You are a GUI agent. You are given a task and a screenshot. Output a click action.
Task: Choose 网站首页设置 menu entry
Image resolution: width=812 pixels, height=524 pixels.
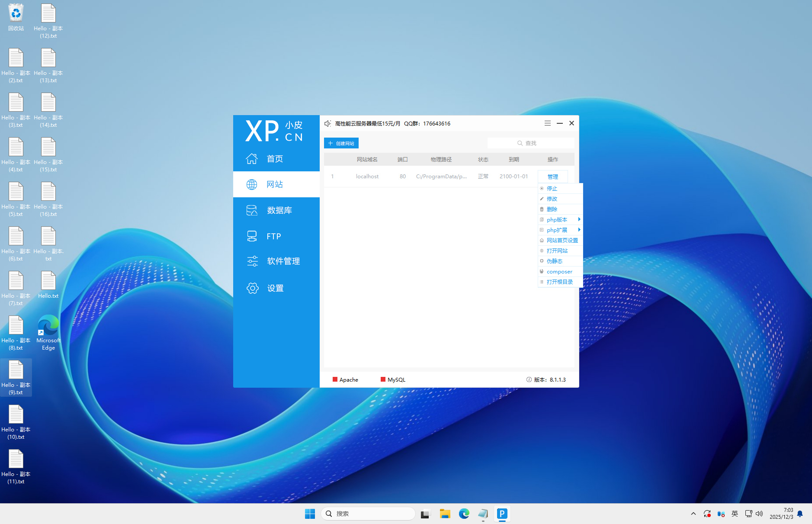[560, 240]
